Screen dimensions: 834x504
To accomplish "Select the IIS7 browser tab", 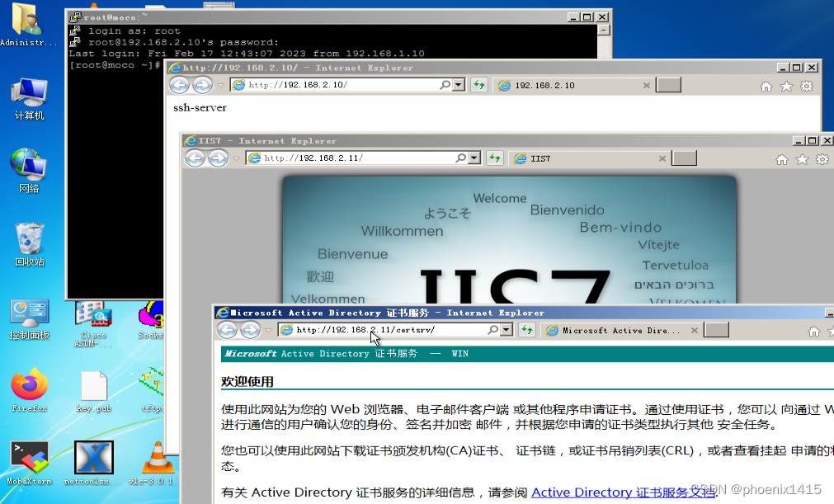I will tap(589, 158).
